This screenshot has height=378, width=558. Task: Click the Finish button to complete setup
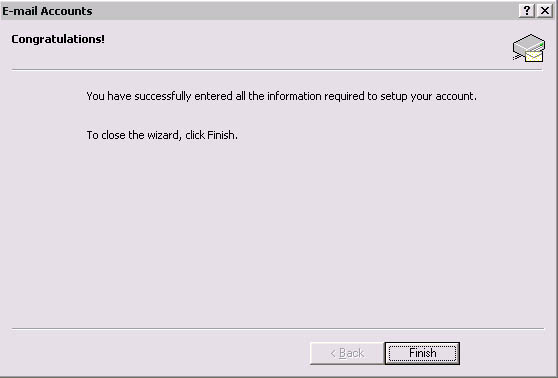tap(422, 353)
